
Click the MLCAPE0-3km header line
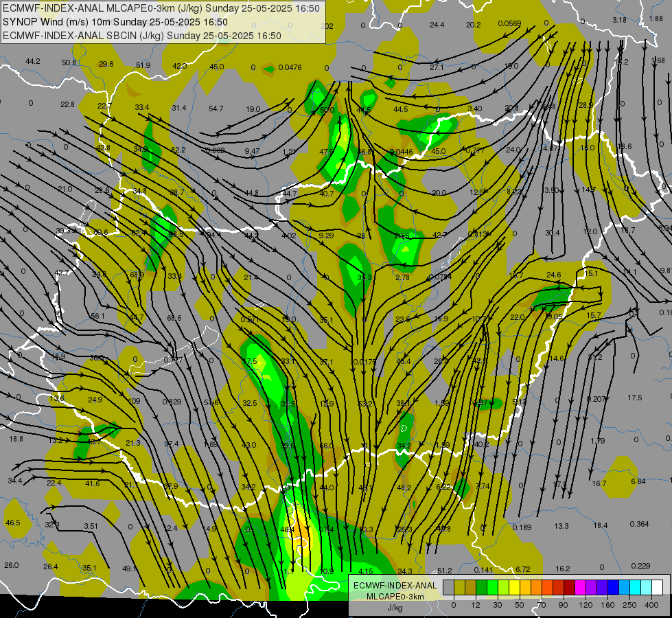tap(161, 8)
